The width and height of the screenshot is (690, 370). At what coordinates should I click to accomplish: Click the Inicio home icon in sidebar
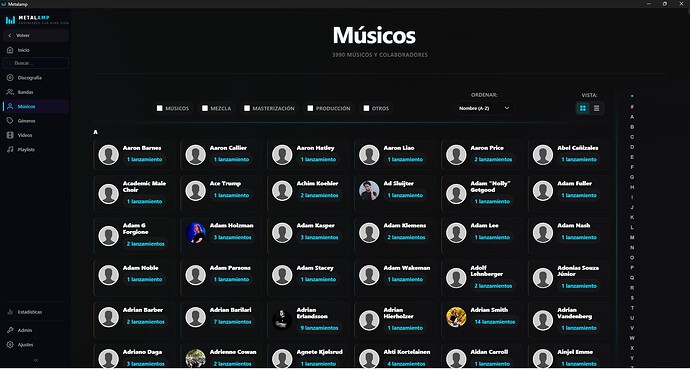[10, 50]
